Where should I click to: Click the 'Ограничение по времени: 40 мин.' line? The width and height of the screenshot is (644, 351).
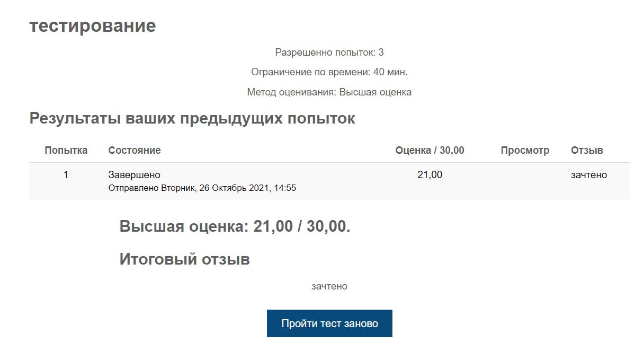click(329, 72)
